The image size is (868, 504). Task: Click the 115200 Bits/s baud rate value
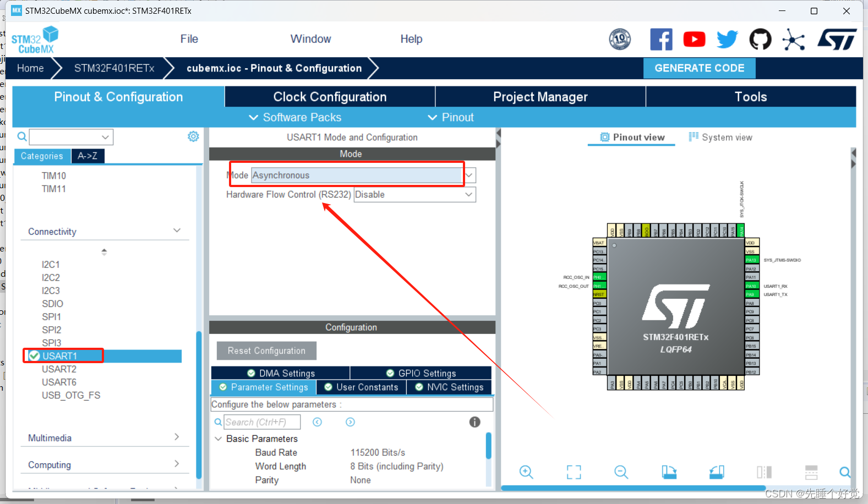[x=378, y=453]
